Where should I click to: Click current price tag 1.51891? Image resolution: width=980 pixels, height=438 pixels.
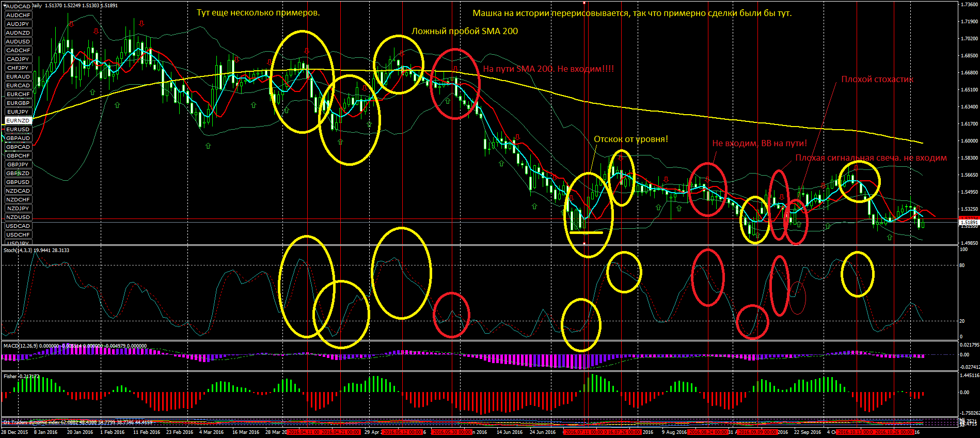coord(969,222)
